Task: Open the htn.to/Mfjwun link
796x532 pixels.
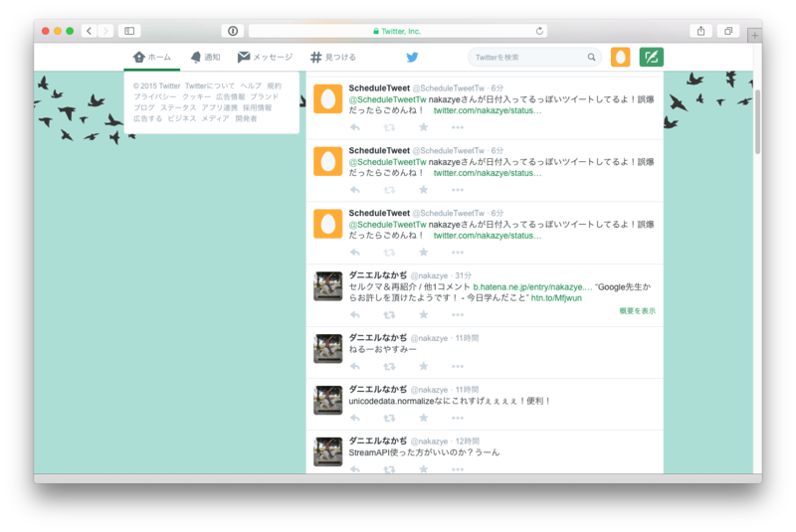Action: point(556,298)
